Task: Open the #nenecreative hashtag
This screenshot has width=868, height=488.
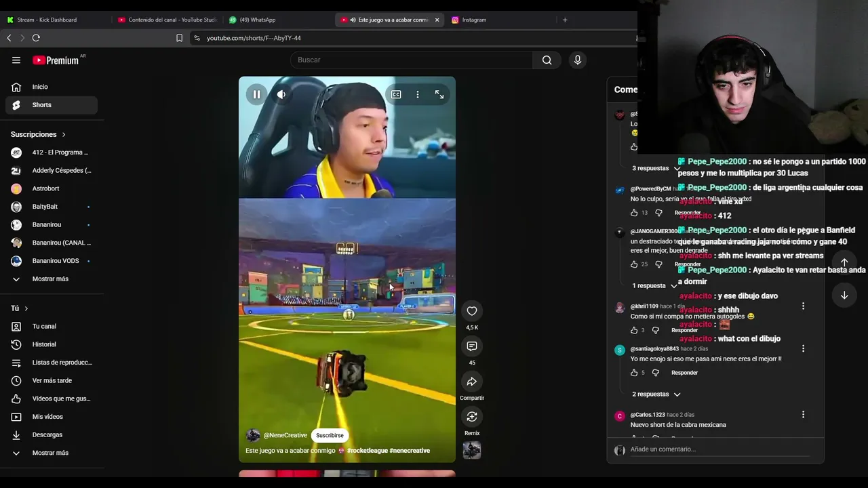Action: pyautogui.click(x=410, y=451)
